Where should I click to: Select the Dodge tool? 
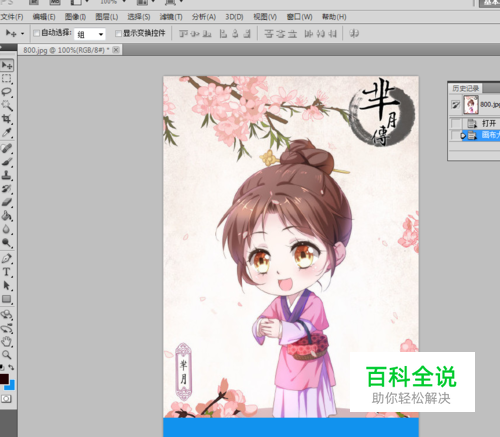[7, 243]
